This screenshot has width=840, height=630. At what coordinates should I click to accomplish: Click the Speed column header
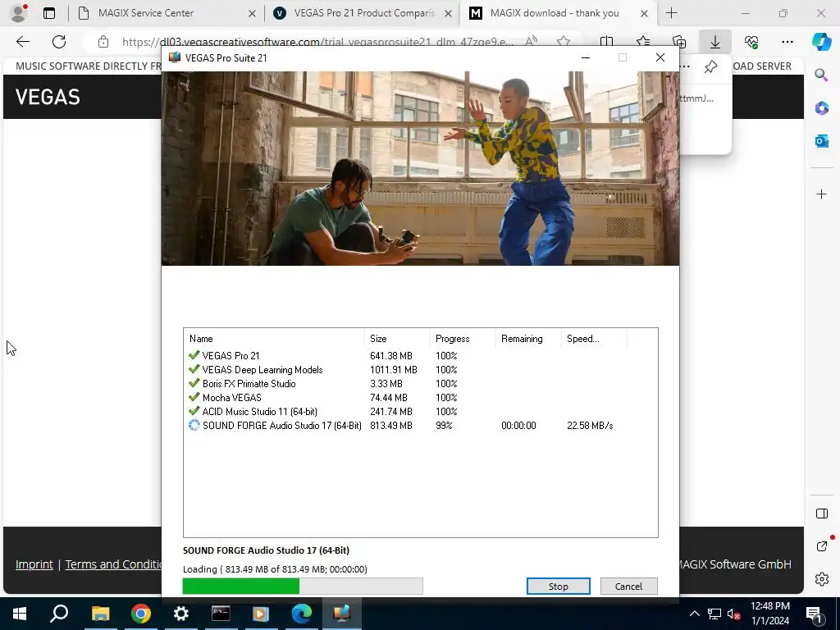(x=593, y=339)
